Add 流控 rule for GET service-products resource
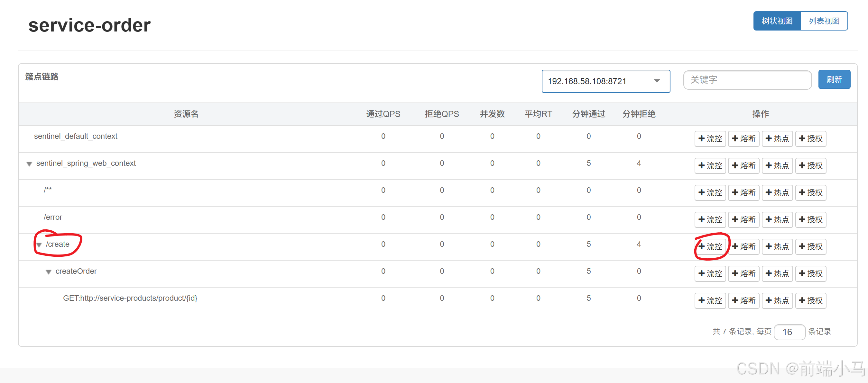Screen dimensions: 868x383 pos(710,300)
